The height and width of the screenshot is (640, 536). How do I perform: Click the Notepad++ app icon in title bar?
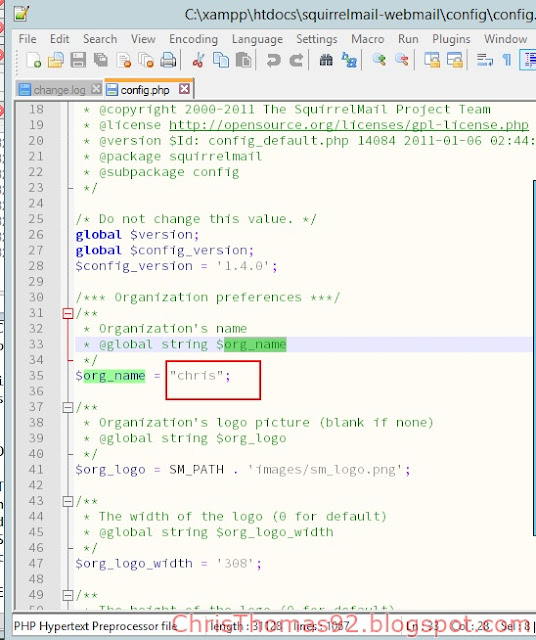[x=21, y=13]
